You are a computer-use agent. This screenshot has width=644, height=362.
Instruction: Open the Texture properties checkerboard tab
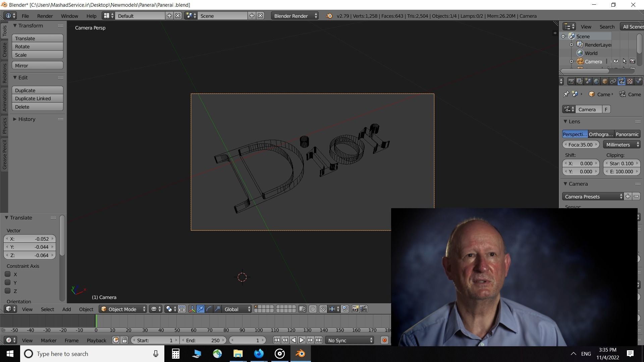tap(630, 81)
